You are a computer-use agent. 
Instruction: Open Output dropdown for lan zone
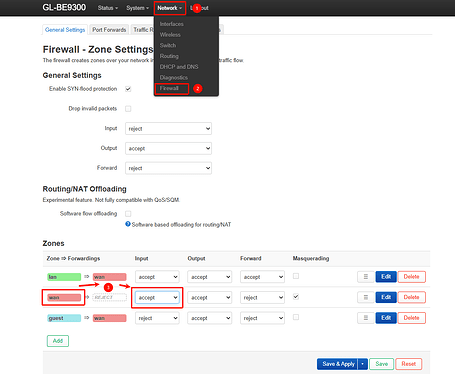point(209,277)
